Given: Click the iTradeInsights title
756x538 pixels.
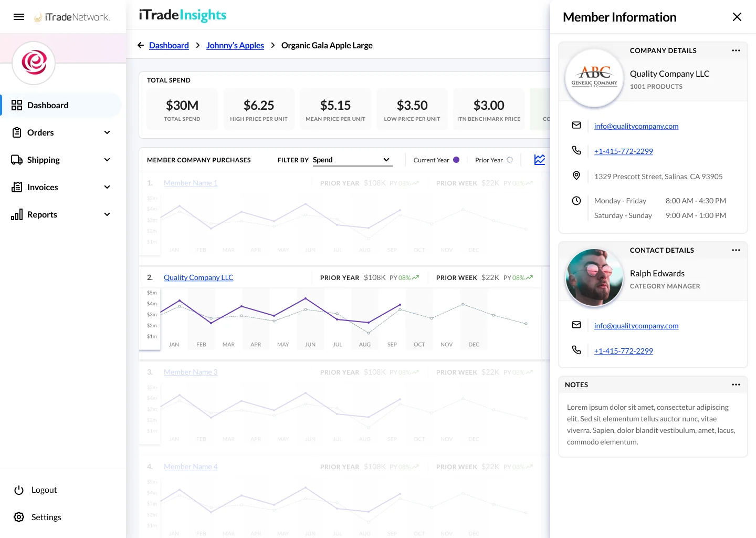Looking at the screenshot, I should [183, 15].
